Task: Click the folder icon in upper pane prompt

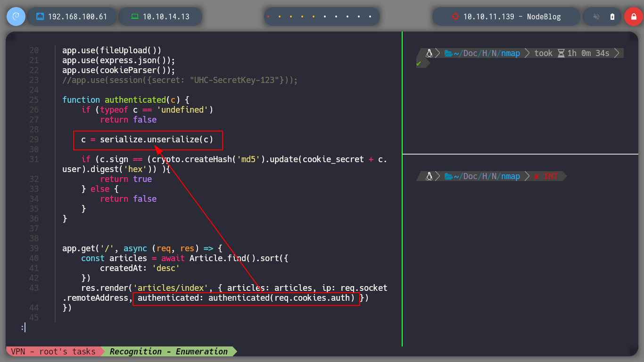Action: click(x=448, y=53)
